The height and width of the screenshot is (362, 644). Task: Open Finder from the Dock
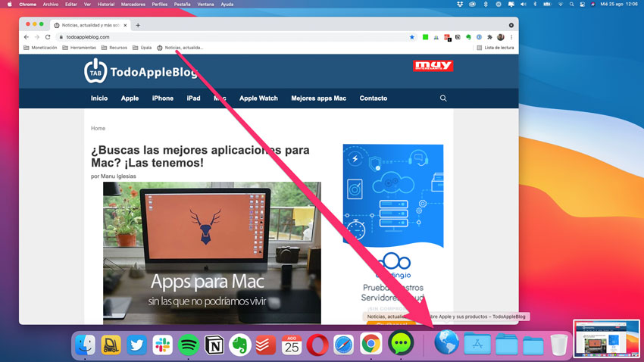pyautogui.click(x=85, y=345)
